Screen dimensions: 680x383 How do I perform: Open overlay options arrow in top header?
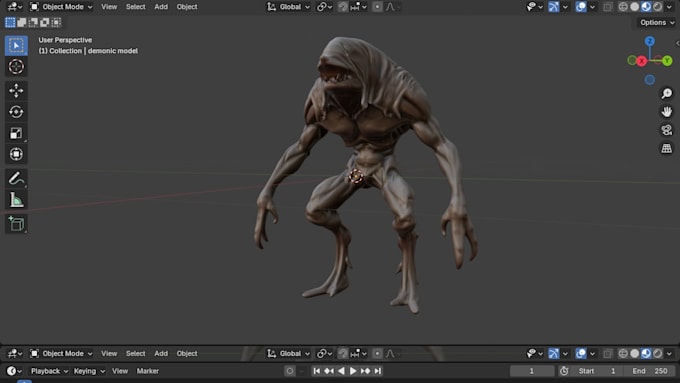(x=592, y=7)
